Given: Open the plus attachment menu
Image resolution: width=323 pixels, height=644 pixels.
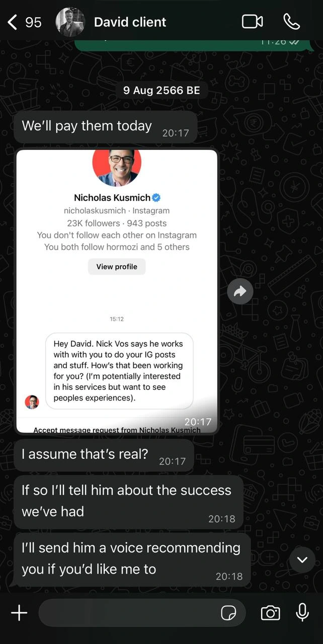Looking at the screenshot, I should (x=19, y=613).
